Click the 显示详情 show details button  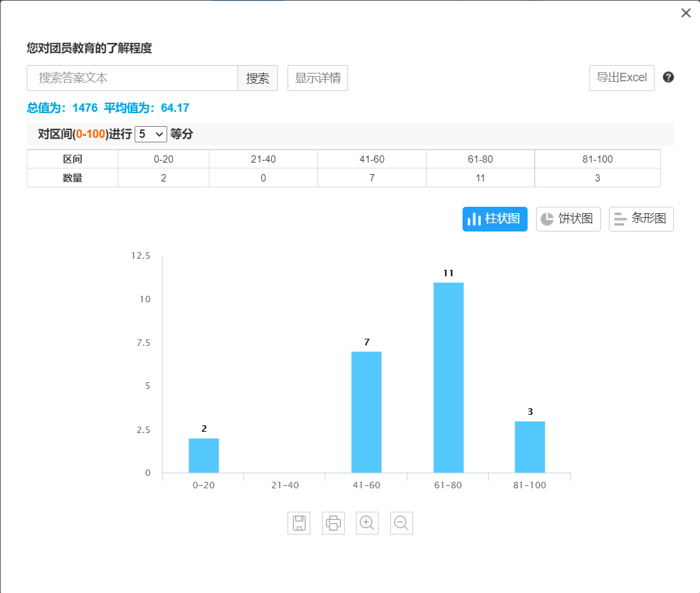[317, 78]
